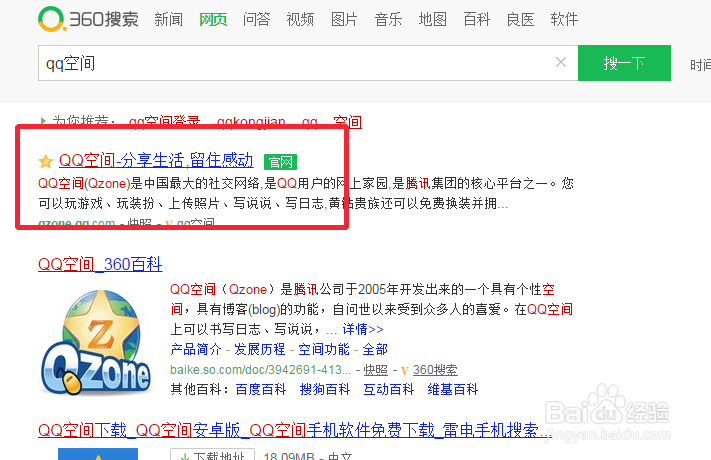
Task: Clear the search box with the X icon
Action: point(561,62)
